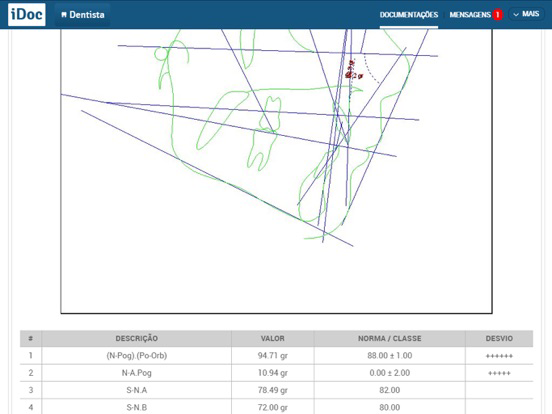Select the (N-Pog).(Po-Orb) description cell

coord(137,356)
